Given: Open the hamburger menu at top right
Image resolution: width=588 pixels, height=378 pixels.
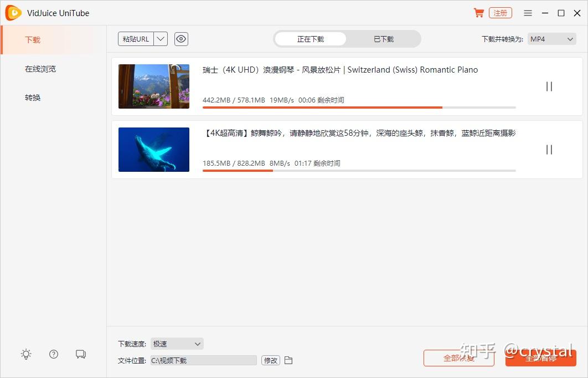Looking at the screenshot, I should [x=528, y=12].
